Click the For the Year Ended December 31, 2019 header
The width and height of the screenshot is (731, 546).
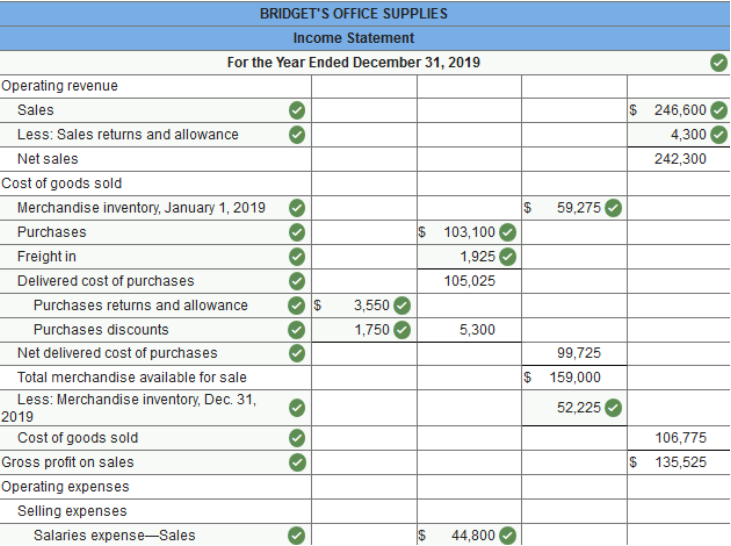pos(353,62)
